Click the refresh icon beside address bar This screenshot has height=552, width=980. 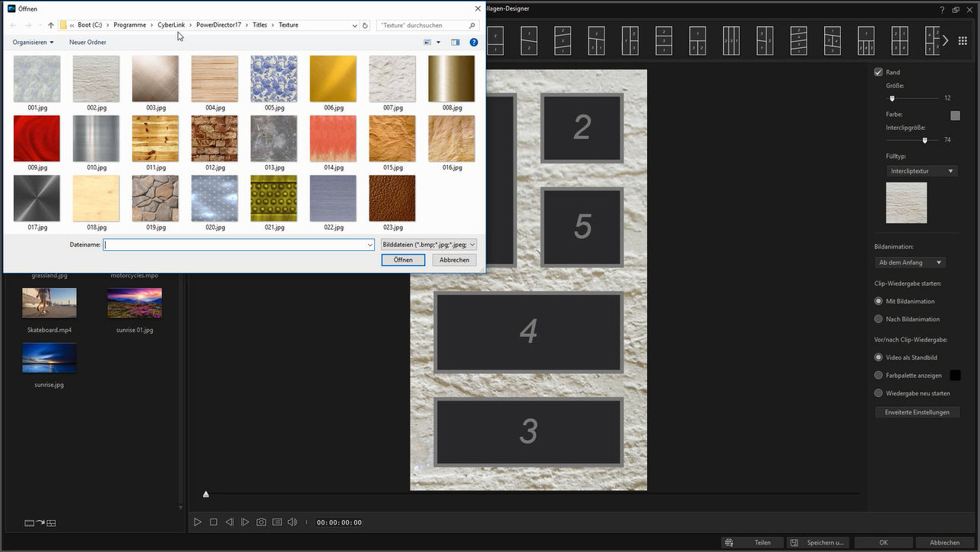[365, 25]
